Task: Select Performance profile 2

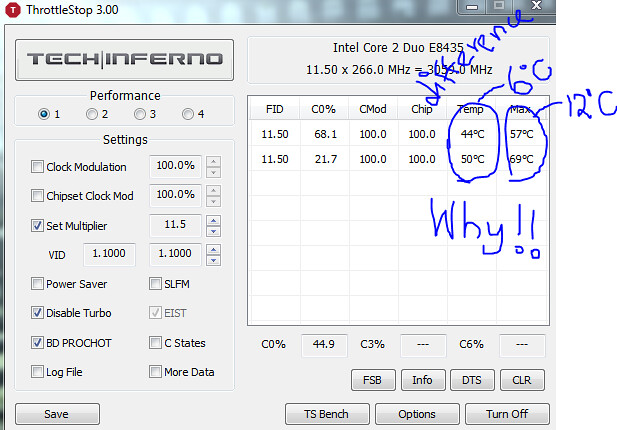Action: pos(92,114)
